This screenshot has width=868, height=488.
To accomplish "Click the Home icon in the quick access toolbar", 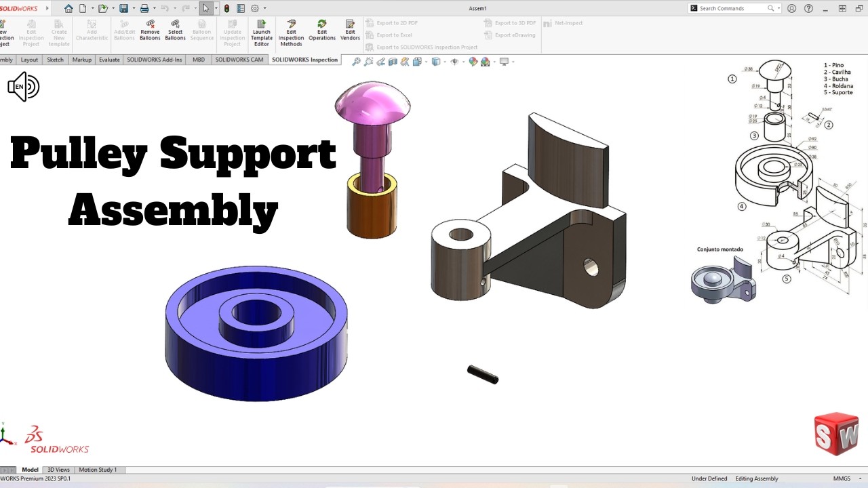I will (x=68, y=9).
